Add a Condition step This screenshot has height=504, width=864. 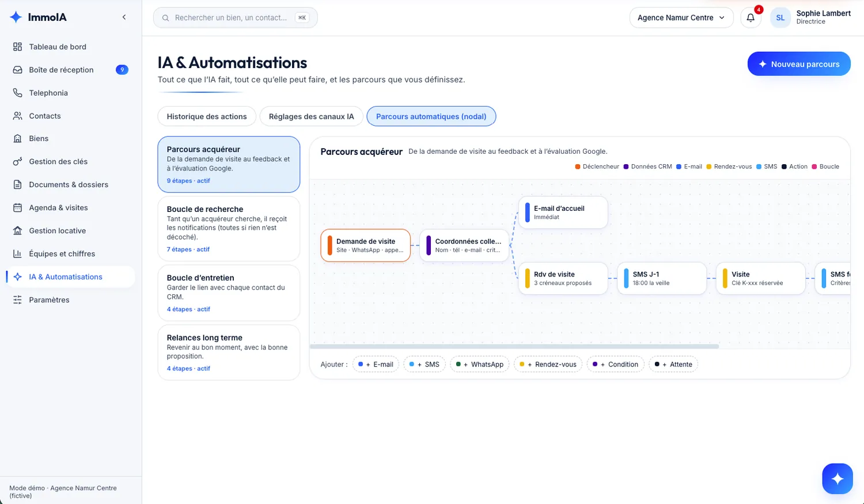[616, 365]
